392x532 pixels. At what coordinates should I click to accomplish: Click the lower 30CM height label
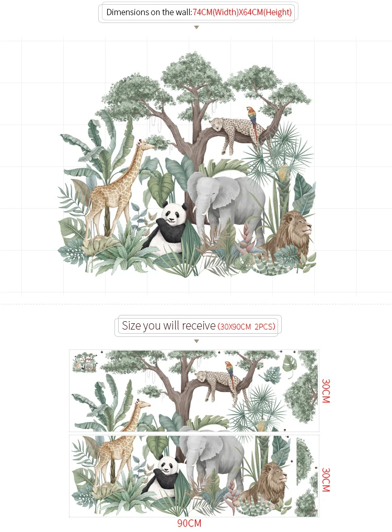pyautogui.click(x=326, y=480)
